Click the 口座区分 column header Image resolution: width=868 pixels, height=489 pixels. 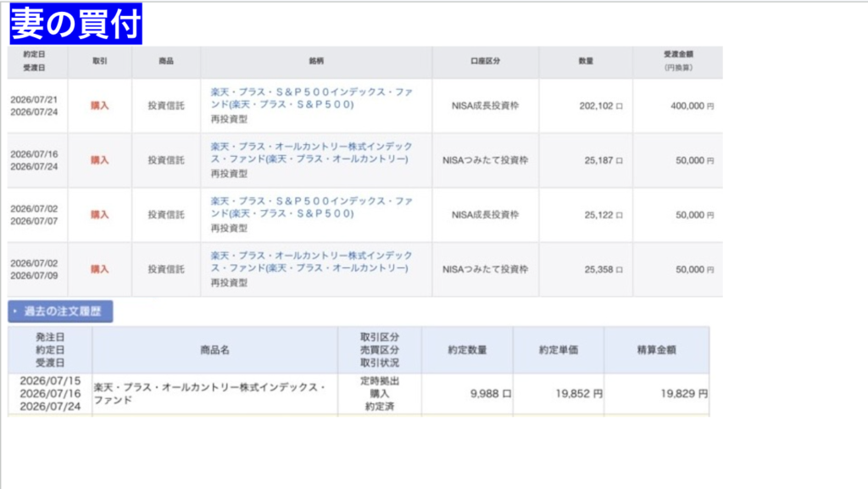[485, 61]
